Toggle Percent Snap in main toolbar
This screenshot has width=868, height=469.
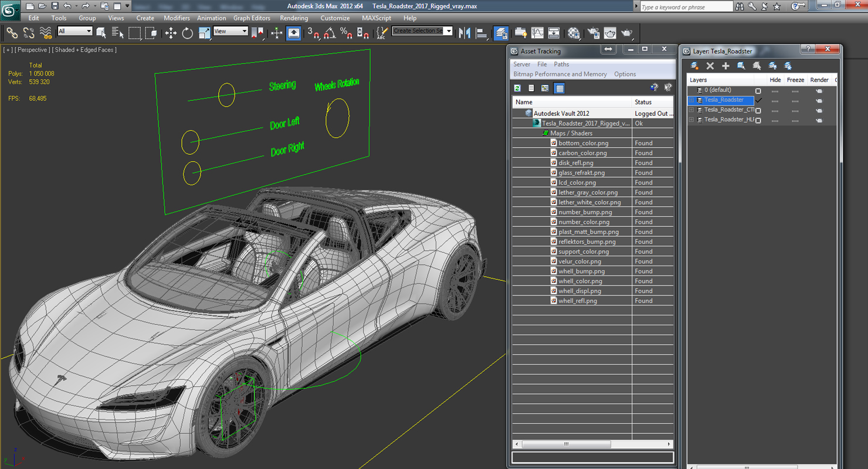346,33
